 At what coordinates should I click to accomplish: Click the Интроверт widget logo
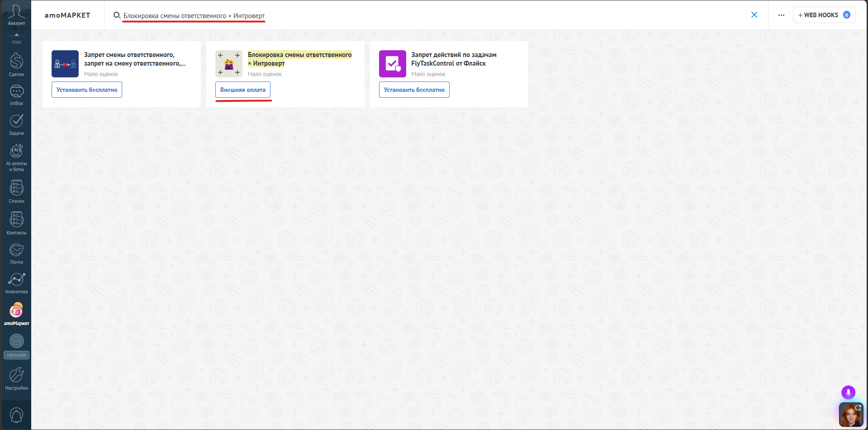tap(229, 64)
